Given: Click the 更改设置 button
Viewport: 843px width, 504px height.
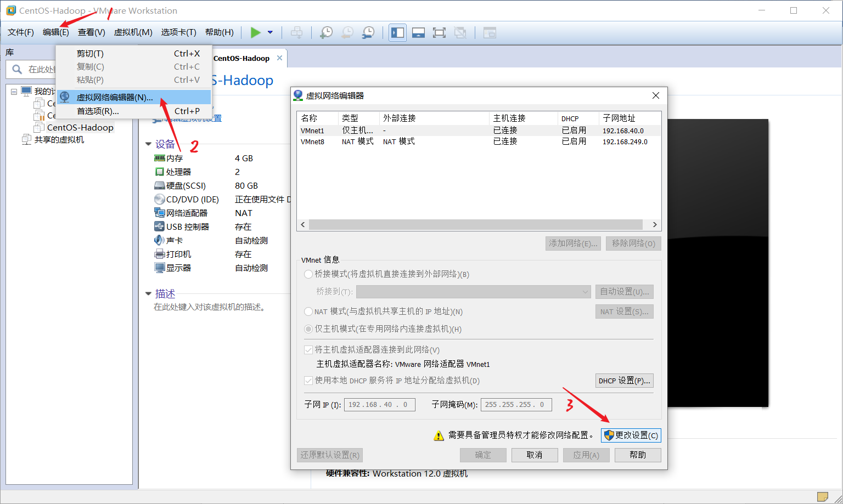Looking at the screenshot, I should pyautogui.click(x=631, y=435).
